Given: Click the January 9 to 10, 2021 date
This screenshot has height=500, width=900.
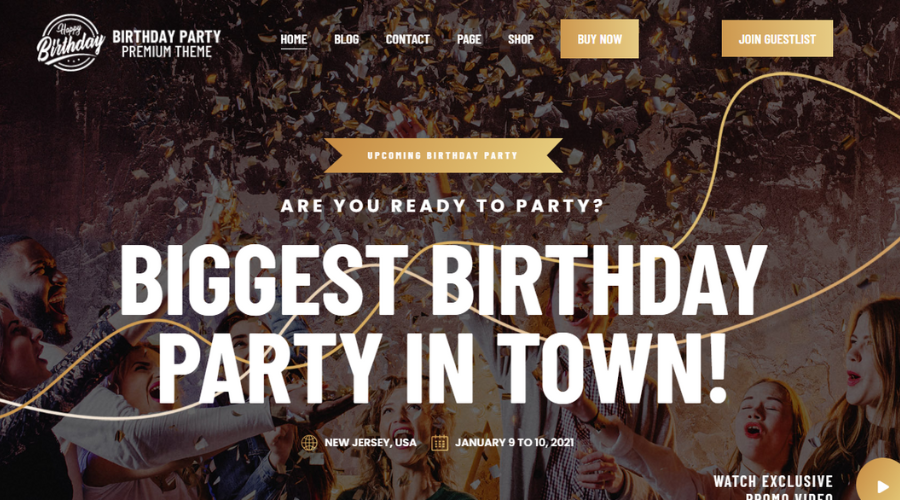Looking at the screenshot, I should [x=514, y=443].
